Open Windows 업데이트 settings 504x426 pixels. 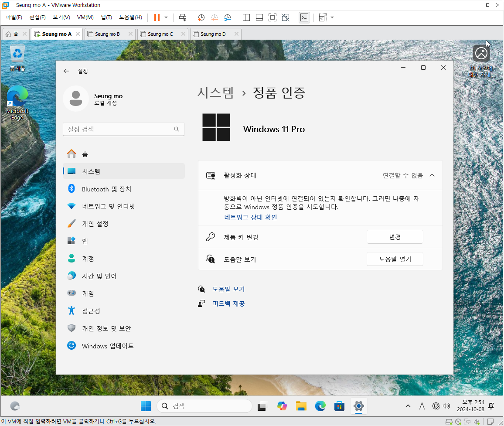pos(124,346)
